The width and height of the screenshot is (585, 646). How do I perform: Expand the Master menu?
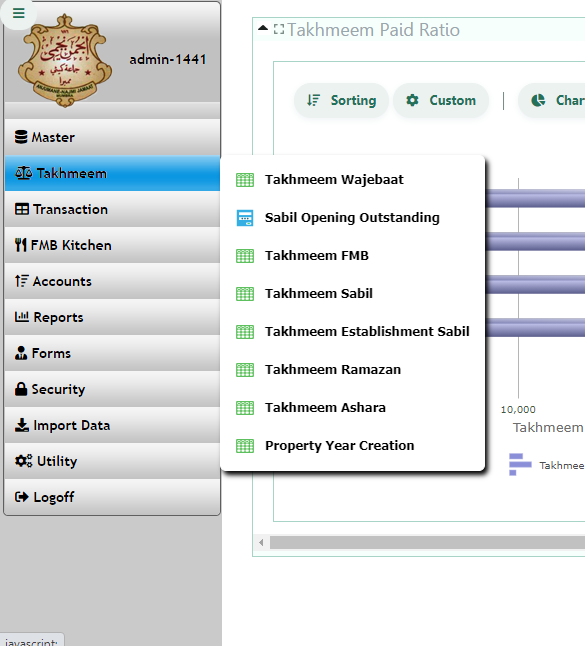point(112,137)
